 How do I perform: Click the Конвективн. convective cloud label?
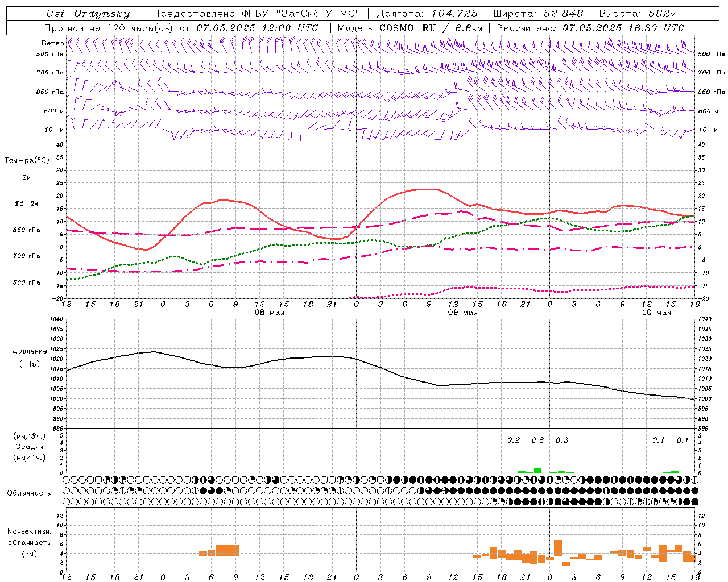click(30, 531)
